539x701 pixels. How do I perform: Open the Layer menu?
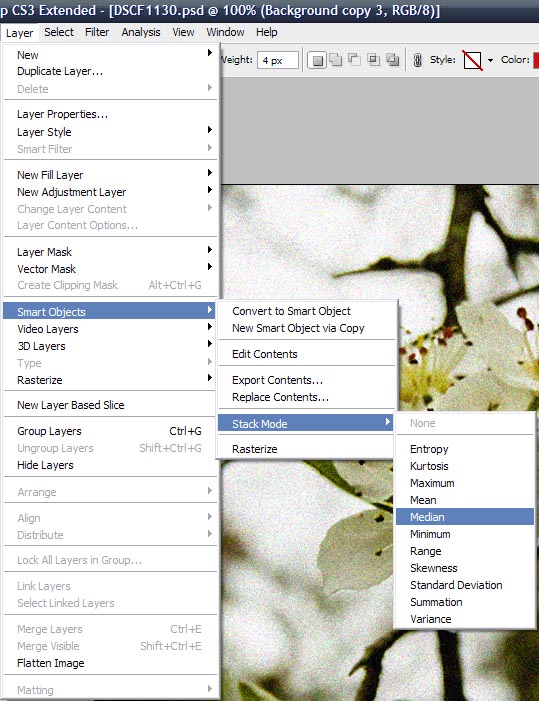(x=20, y=33)
